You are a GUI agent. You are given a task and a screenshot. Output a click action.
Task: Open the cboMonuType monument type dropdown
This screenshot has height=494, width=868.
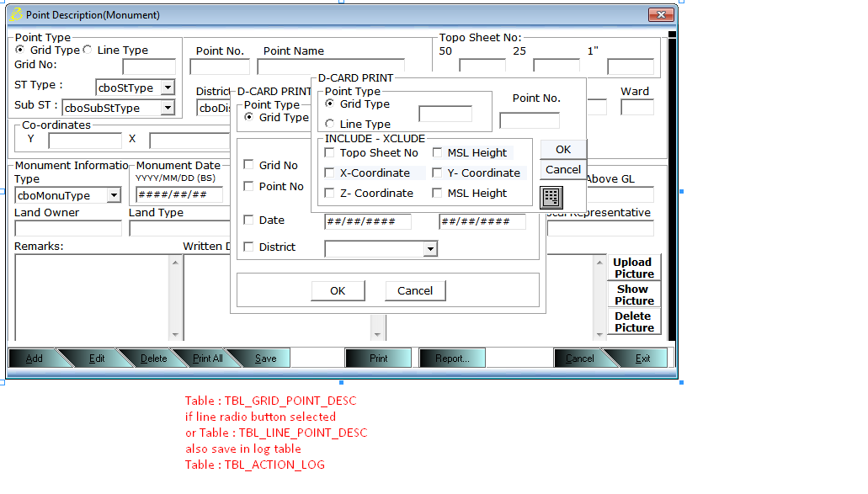point(114,195)
